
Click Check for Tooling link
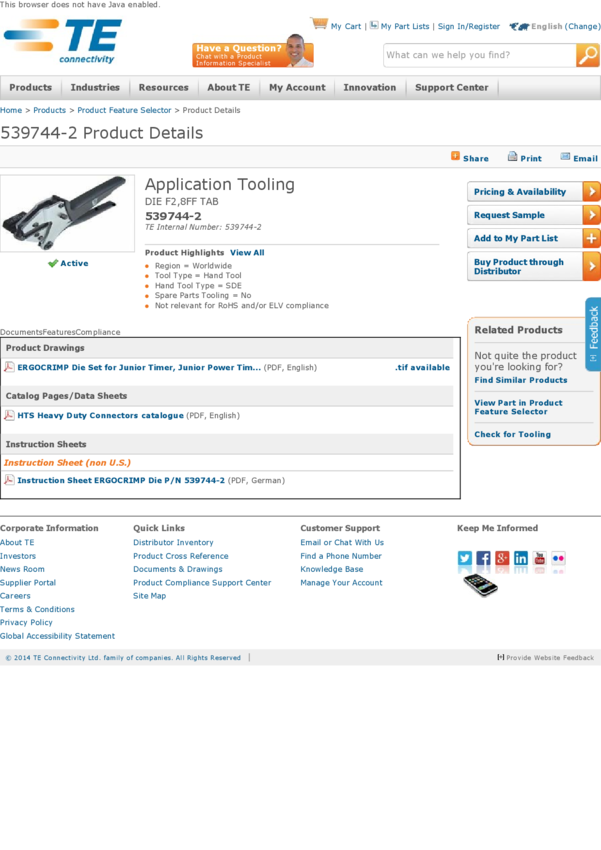(x=512, y=434)
